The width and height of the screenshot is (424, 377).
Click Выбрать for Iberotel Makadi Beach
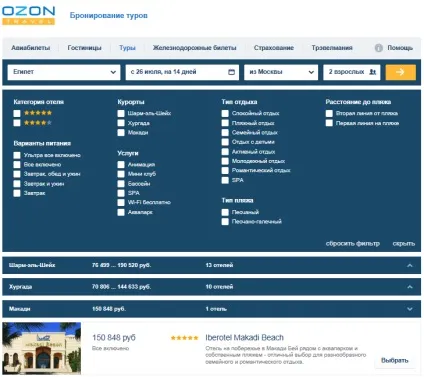coord(395,360)
